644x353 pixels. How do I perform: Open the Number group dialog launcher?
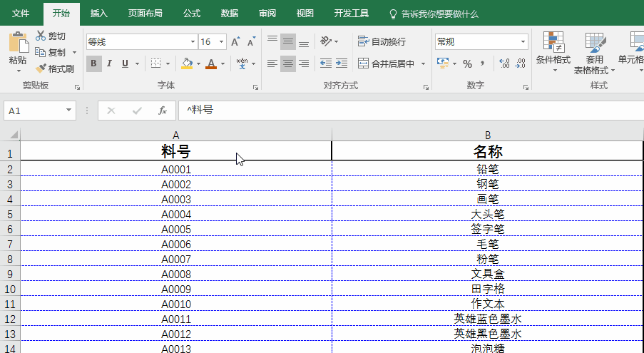tap(526, 88)
